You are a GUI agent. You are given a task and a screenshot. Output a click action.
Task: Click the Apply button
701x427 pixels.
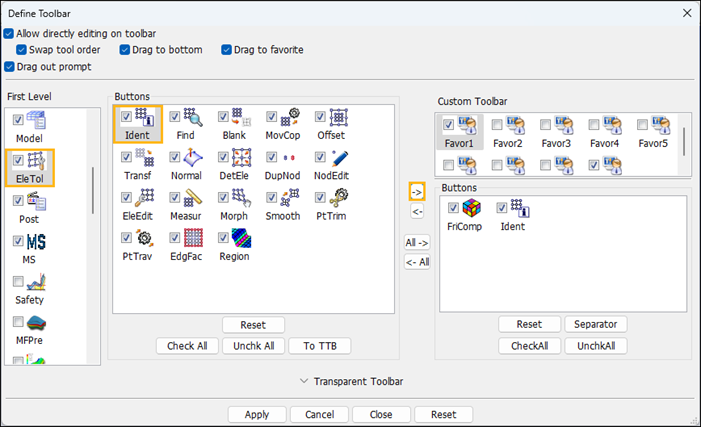click(x=257, y=414)
